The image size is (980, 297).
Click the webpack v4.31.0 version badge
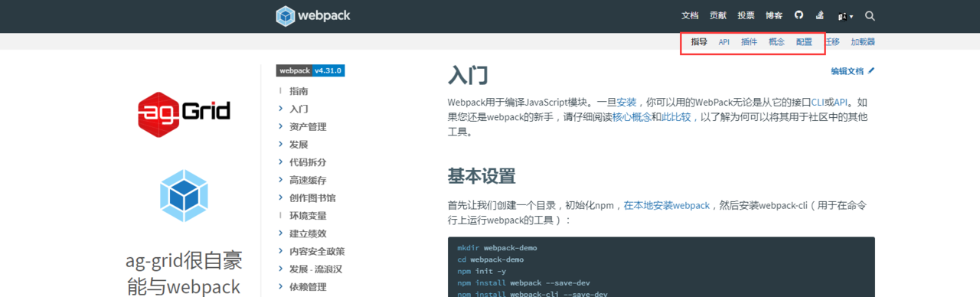311,70
